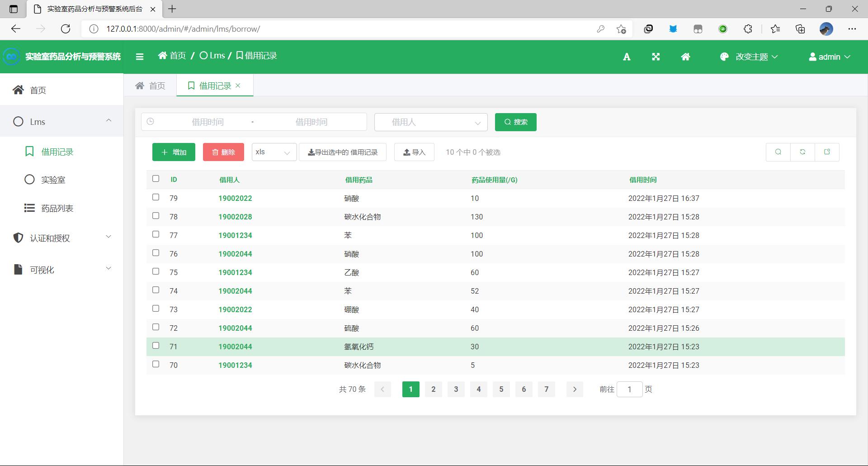The image size is (868, 466).
Task: Go to page 3 in pagination
Action: (x=456, y=389)
